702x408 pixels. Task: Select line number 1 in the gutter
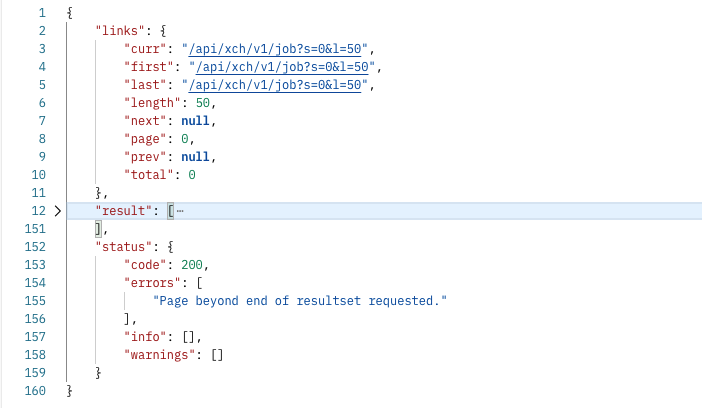(41, 13)
